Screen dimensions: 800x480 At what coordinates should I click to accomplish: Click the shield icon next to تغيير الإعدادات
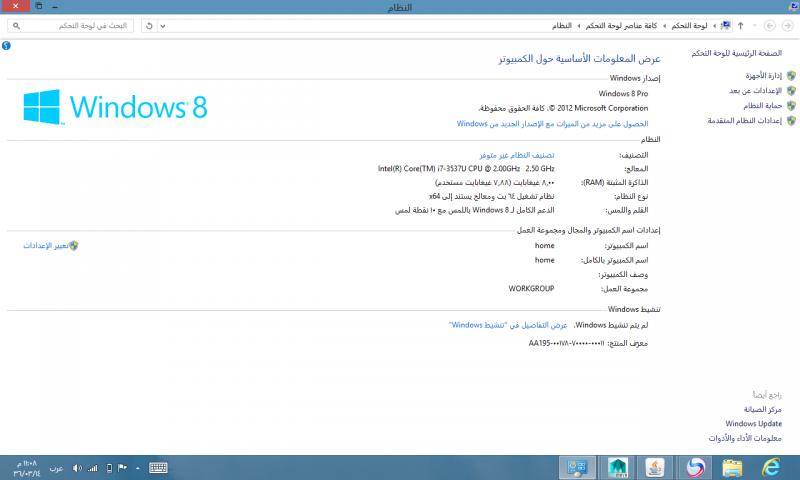click(x=74, y=246)
